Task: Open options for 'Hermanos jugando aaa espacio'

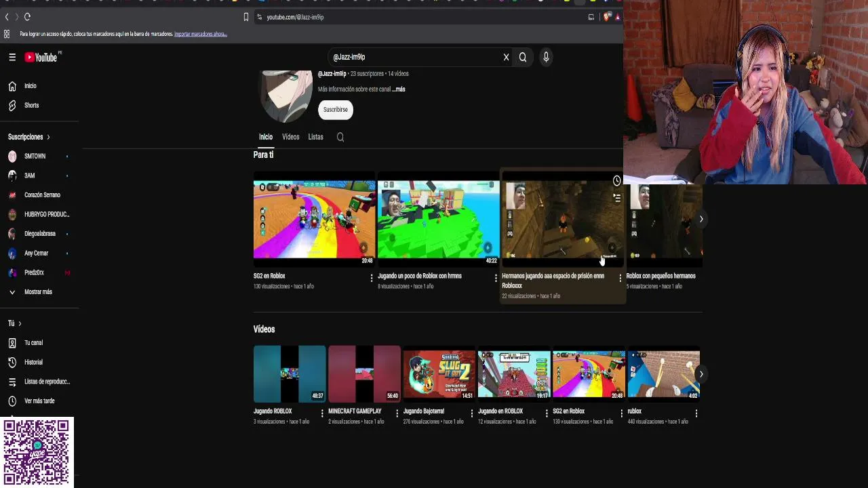Action: (x=620, y=278)
